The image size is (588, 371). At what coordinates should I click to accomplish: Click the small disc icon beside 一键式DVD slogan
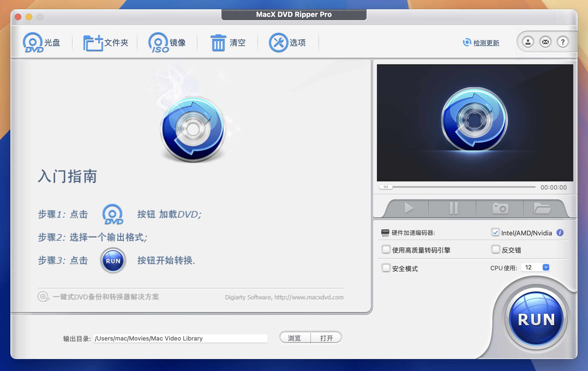coord(43,297)
